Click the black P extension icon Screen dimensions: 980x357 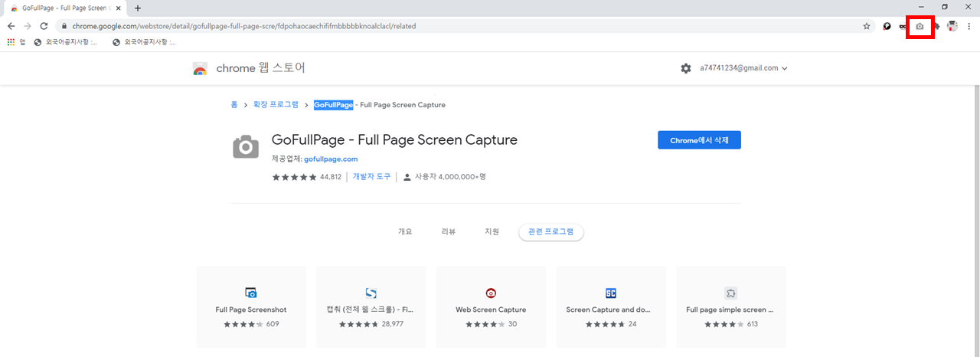coord(887,26)
